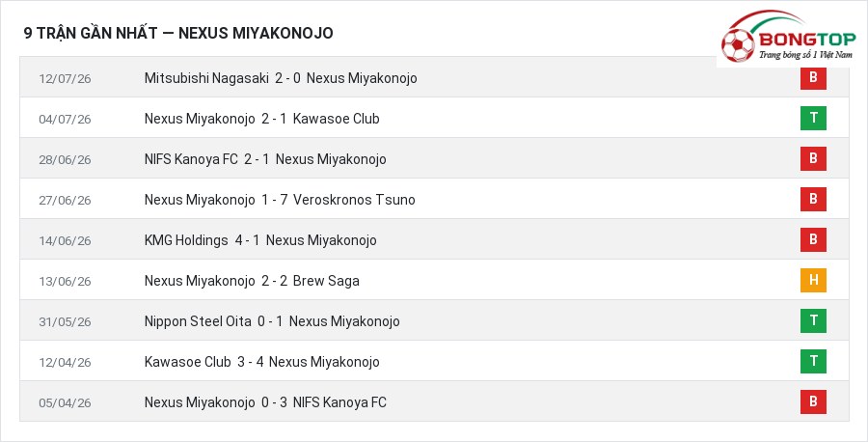The height and width of the screenshot is (442, 868).
Task: Select the NIFS Kanoya FC 2 - 1 result
Action: [x=257, y=159]
